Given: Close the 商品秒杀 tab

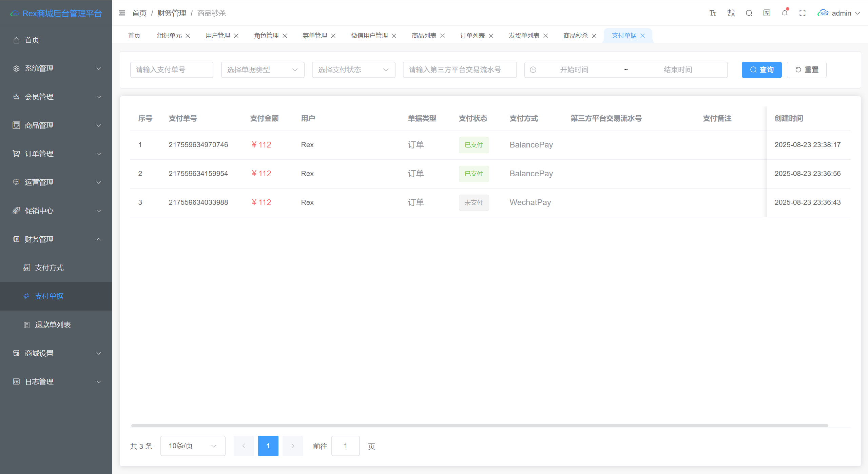Looking at the screenshot, I should pyautogui.click(x=594, y=36).
